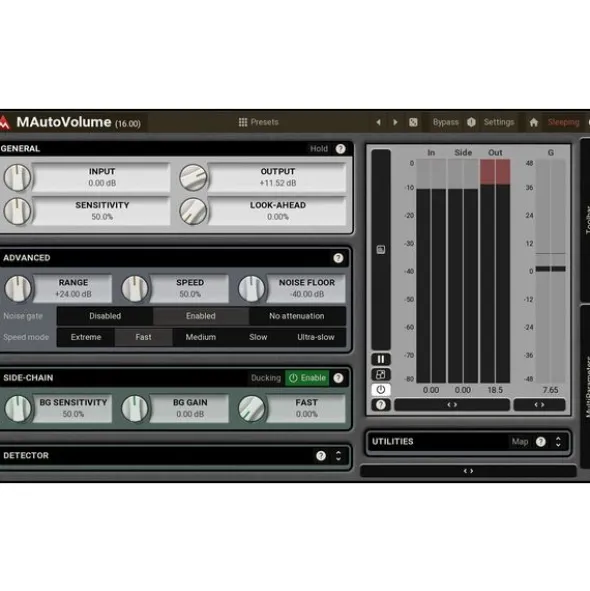Select Extreme speed mode
The image size is (590, 591).
(86, 337)
